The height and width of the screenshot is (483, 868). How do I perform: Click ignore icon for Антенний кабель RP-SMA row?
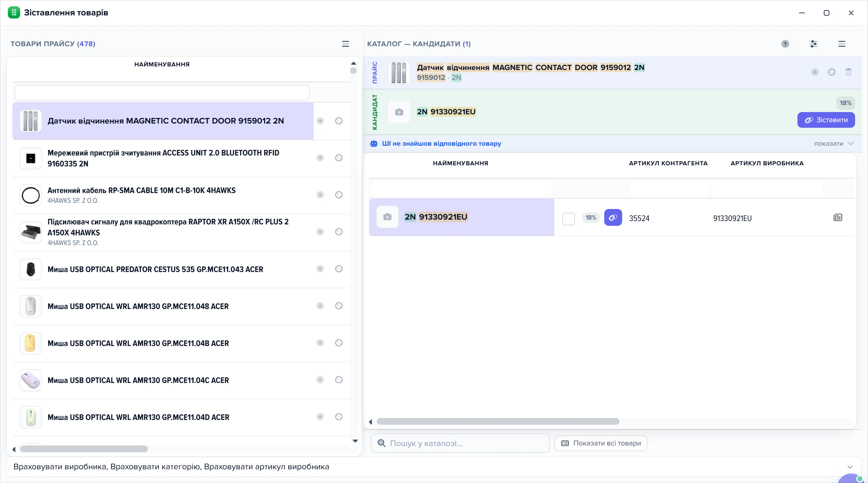[339, 195]
